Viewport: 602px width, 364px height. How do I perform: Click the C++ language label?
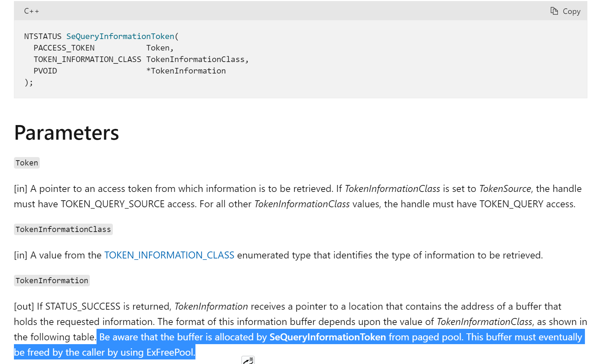31,11
